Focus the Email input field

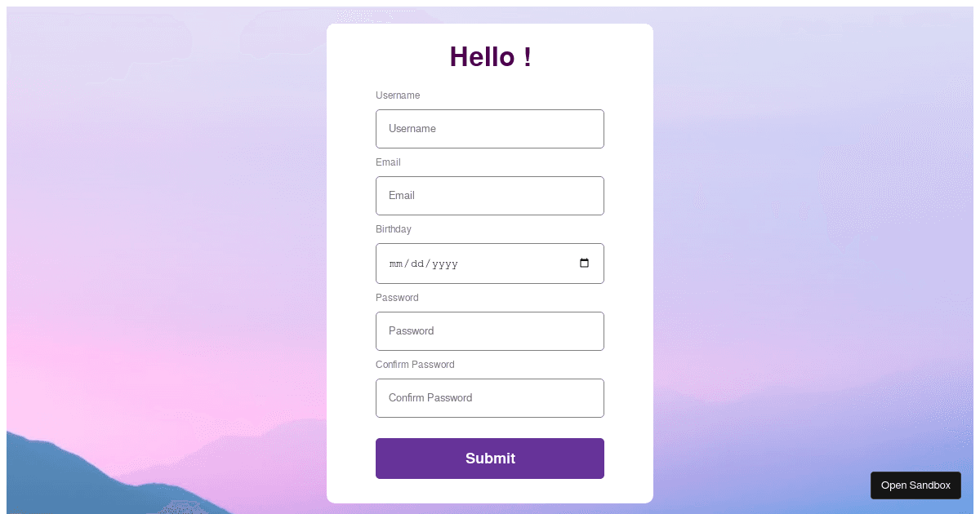(x=490, y=195)
